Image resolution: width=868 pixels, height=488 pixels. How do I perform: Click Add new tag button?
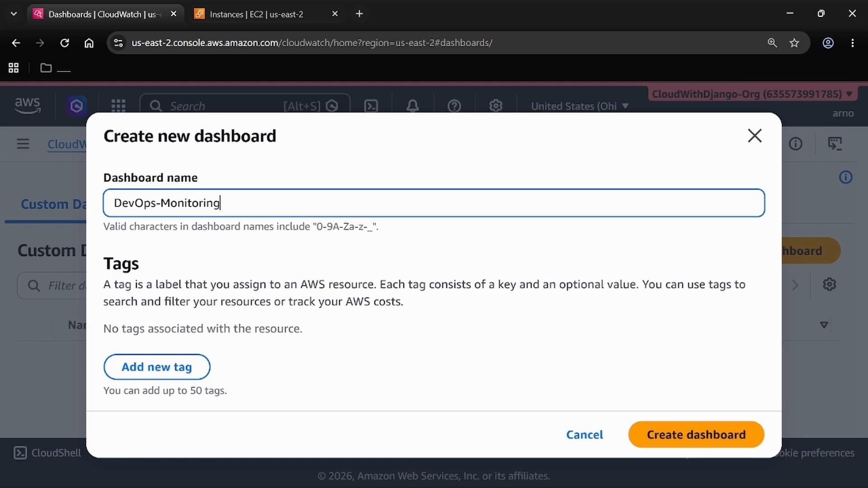pyautogui.click(x=156, y=367)
